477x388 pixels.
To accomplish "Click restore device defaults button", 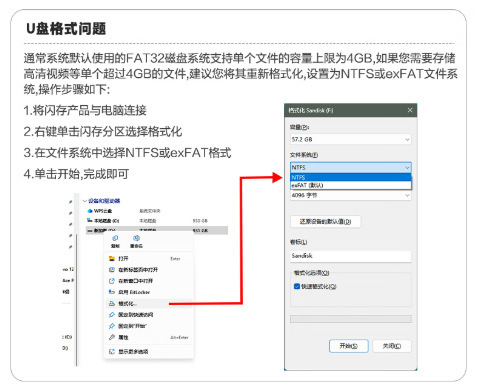I will click(x=325, y=222).
